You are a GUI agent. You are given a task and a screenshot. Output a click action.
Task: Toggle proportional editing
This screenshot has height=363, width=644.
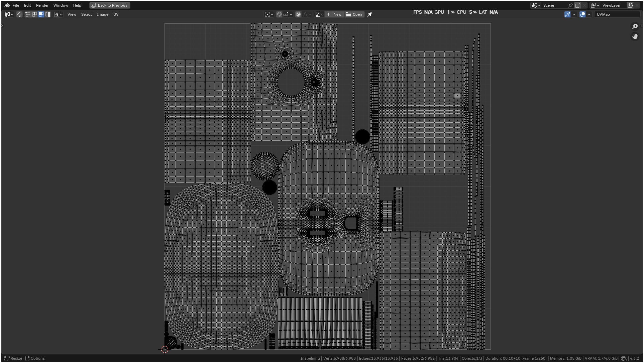click(298, 14)
